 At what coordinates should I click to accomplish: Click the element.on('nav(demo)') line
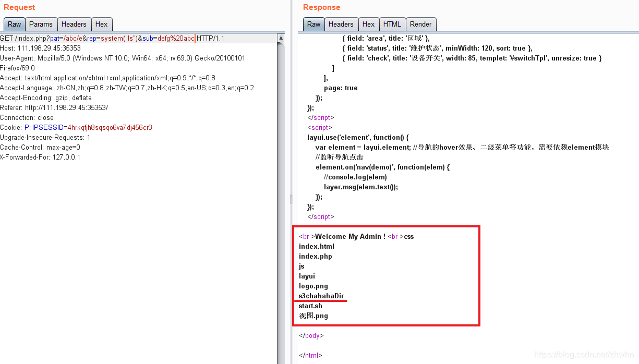pos(382,167)
